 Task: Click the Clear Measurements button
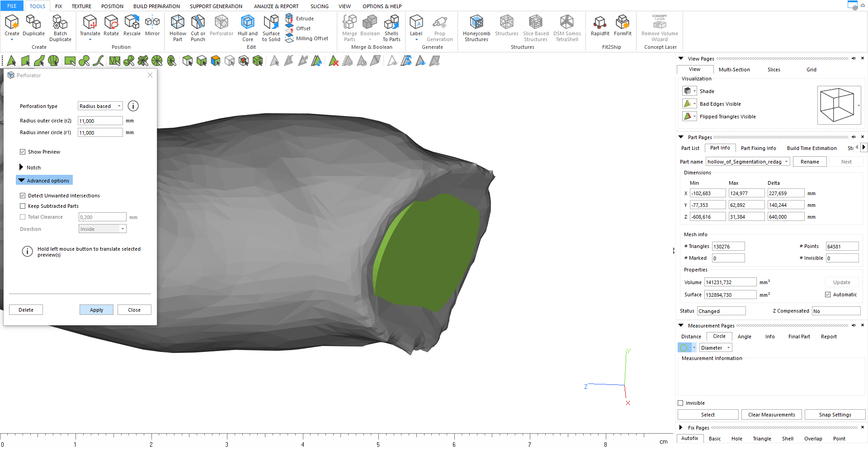coord(771,415)
